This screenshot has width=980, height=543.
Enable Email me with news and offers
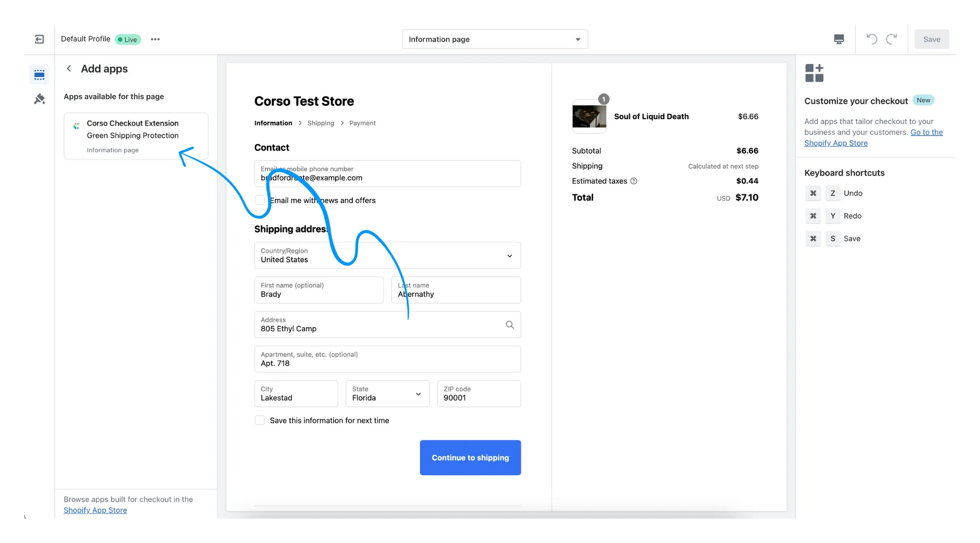coord(260,200)
